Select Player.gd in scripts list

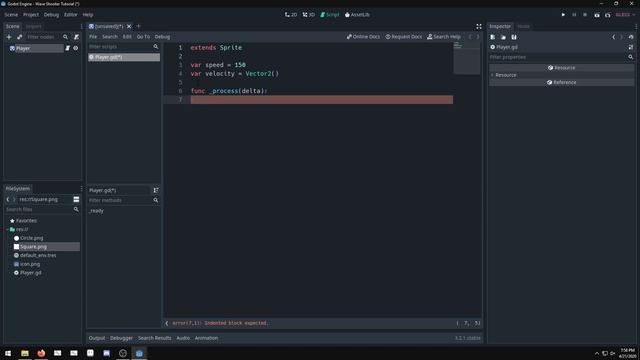[124, 57]
